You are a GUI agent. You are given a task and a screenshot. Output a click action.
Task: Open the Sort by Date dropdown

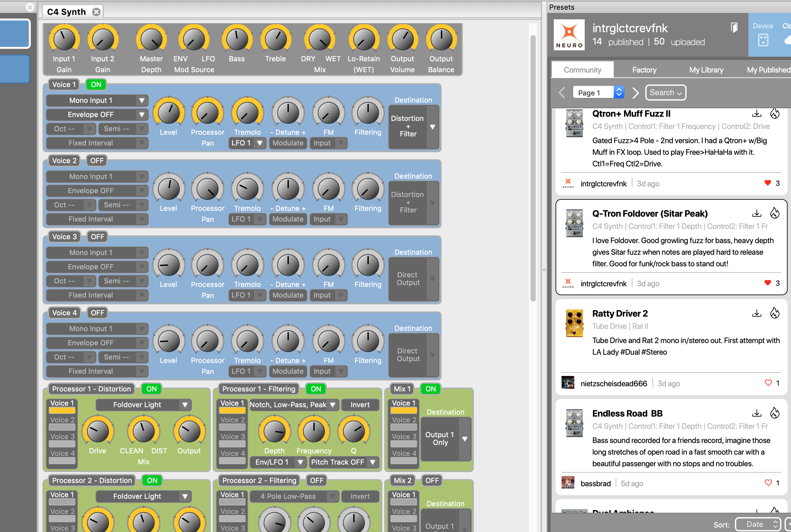click(x=758, y=524)
